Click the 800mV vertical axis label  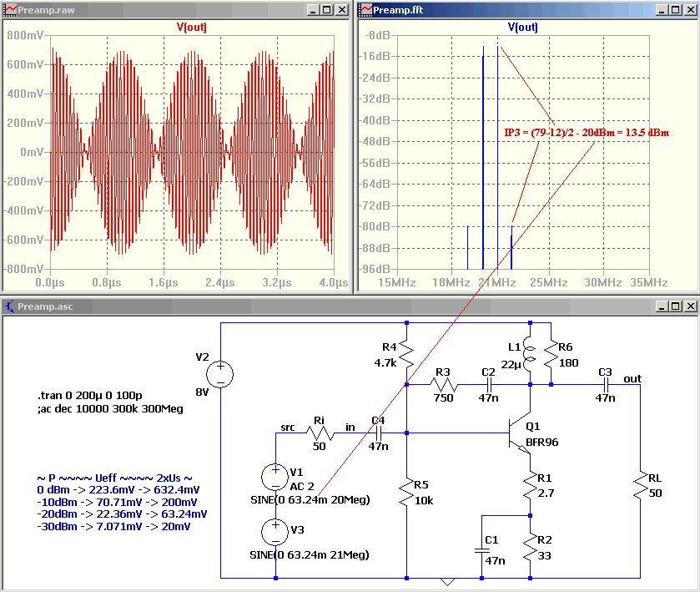(25, 35)
